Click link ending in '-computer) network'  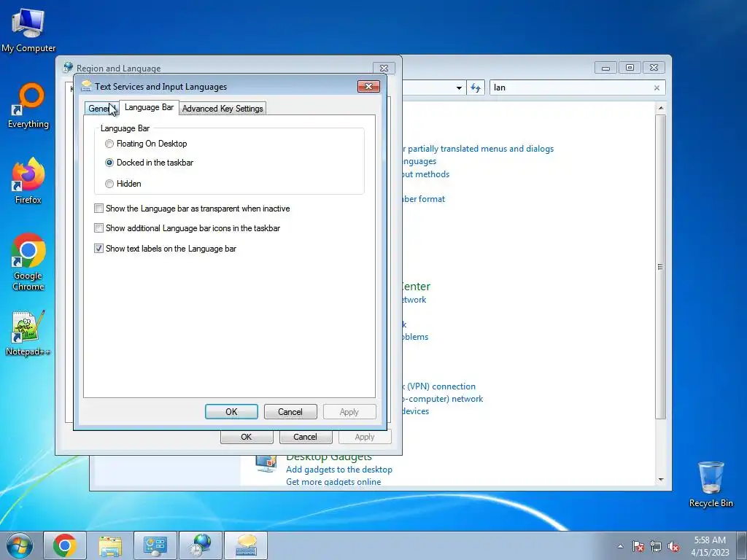point(443,399)
